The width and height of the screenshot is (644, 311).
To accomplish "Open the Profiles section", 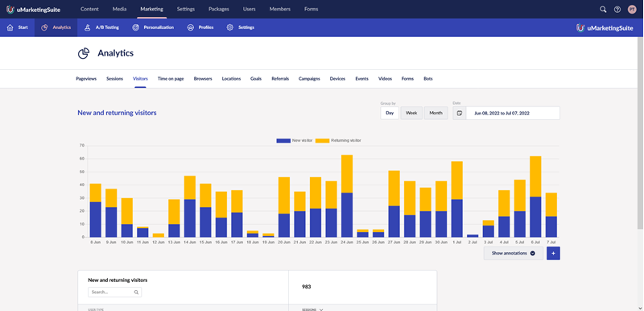I will [x=200, y=27].
